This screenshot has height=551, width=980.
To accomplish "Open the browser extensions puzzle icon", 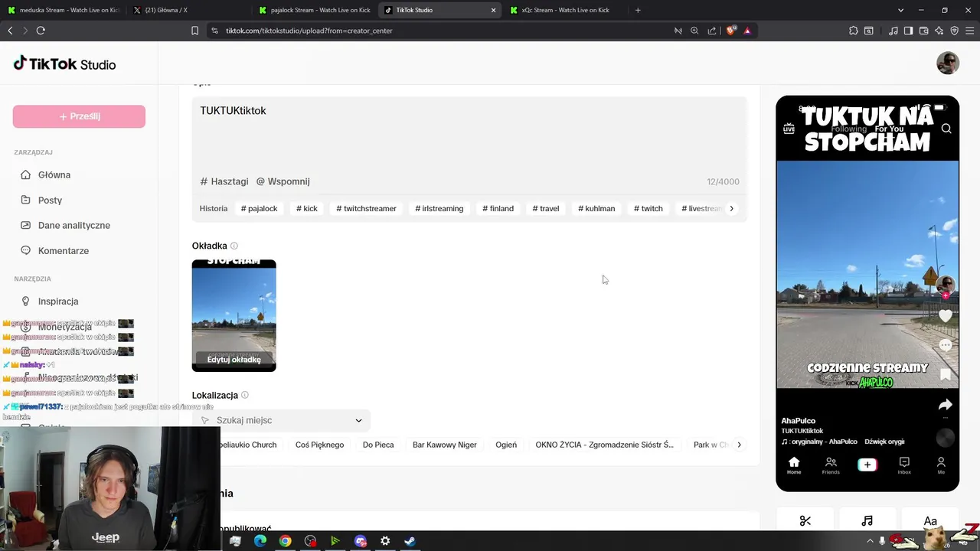I will coord(854,31).
